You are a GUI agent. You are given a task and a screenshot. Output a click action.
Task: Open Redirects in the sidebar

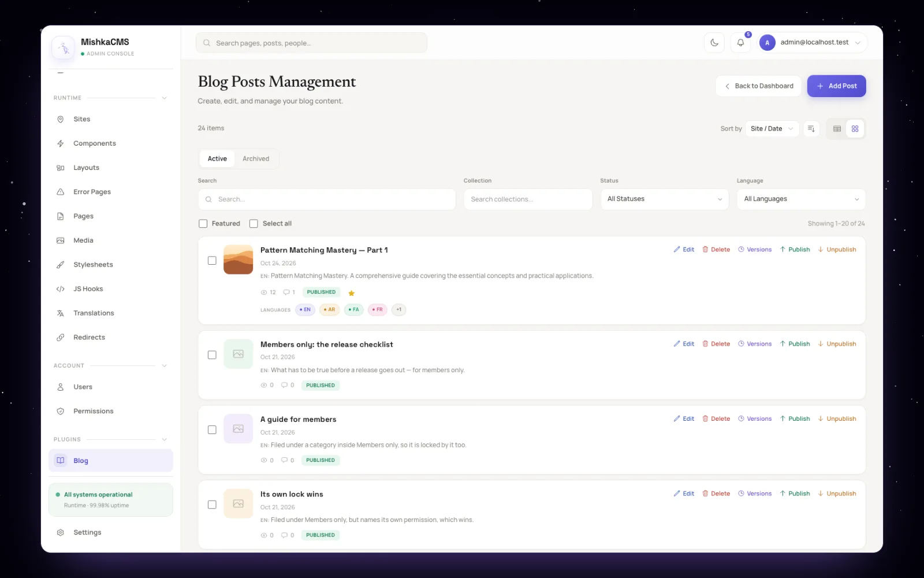pyautogui.click(x=110, y=338)
